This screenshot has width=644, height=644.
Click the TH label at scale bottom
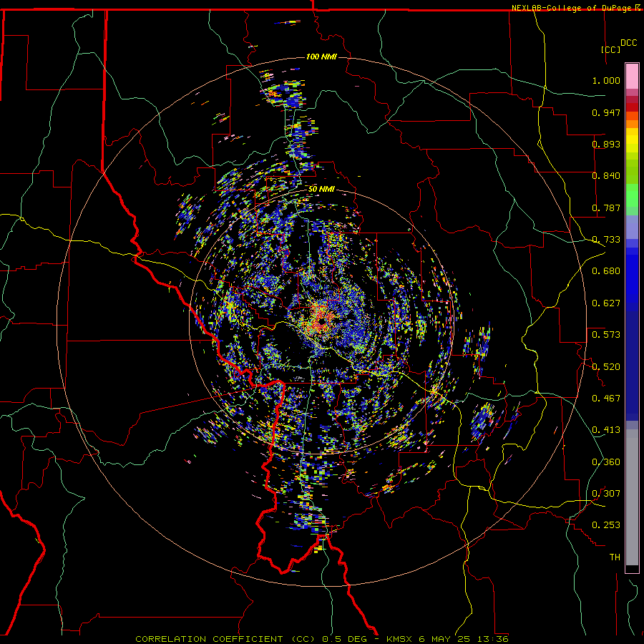click(x=615, y=557)
